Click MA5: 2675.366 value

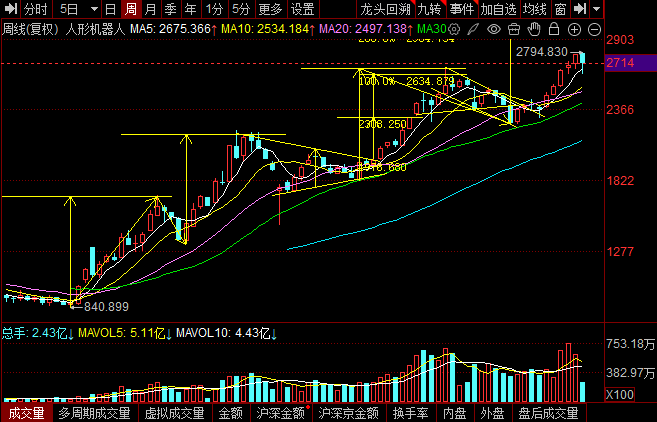click(173, 29)
